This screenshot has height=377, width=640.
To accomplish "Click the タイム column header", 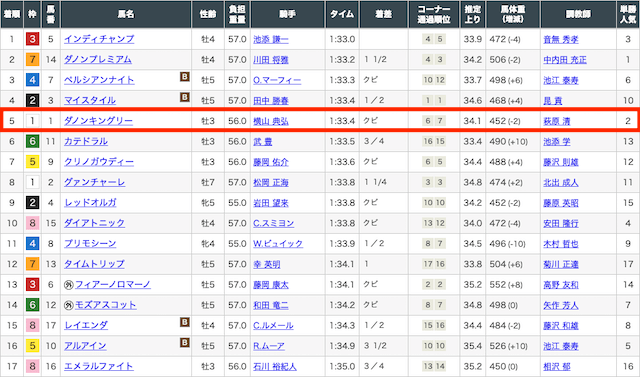I will 342,14.
